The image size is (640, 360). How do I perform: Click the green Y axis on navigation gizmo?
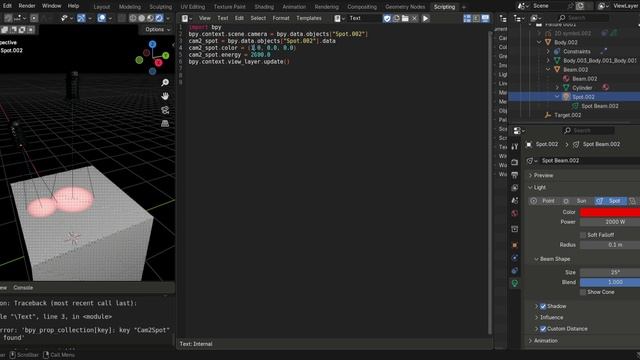coord(165,56)
